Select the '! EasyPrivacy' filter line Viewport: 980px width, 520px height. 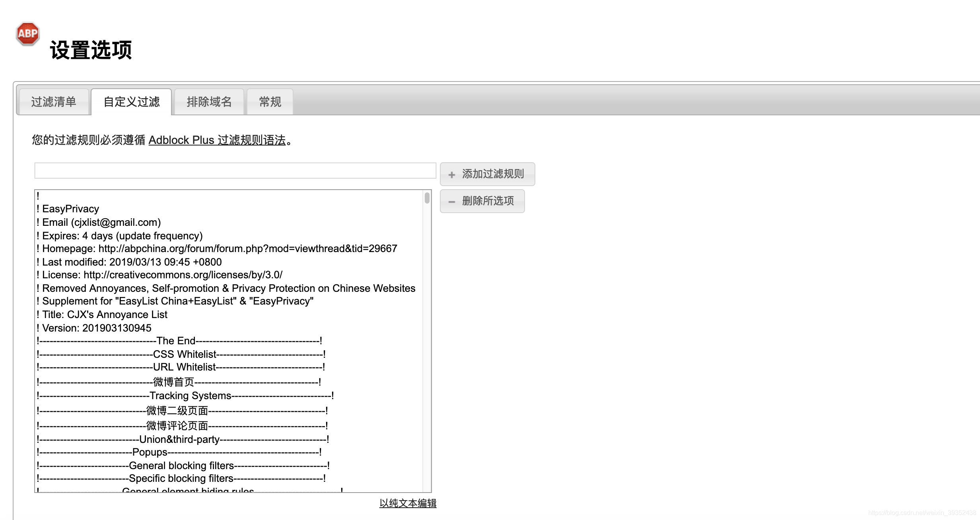[x=229, y=209]
